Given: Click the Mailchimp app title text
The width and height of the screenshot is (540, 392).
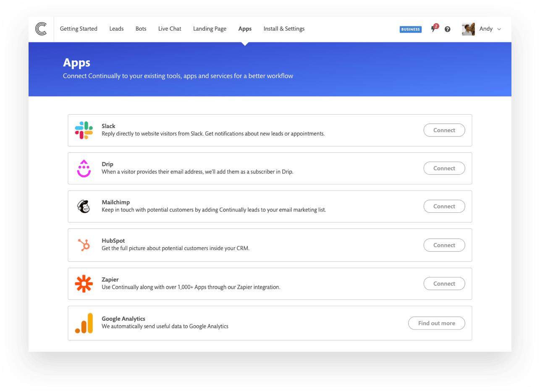Looking at the screenshot, I should point(115,202).
